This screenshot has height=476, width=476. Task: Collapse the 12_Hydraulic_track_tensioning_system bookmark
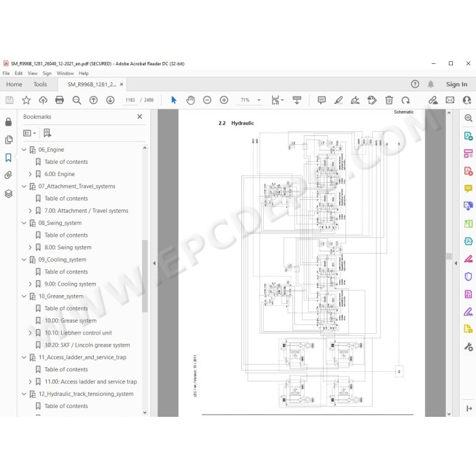(24, 394)
